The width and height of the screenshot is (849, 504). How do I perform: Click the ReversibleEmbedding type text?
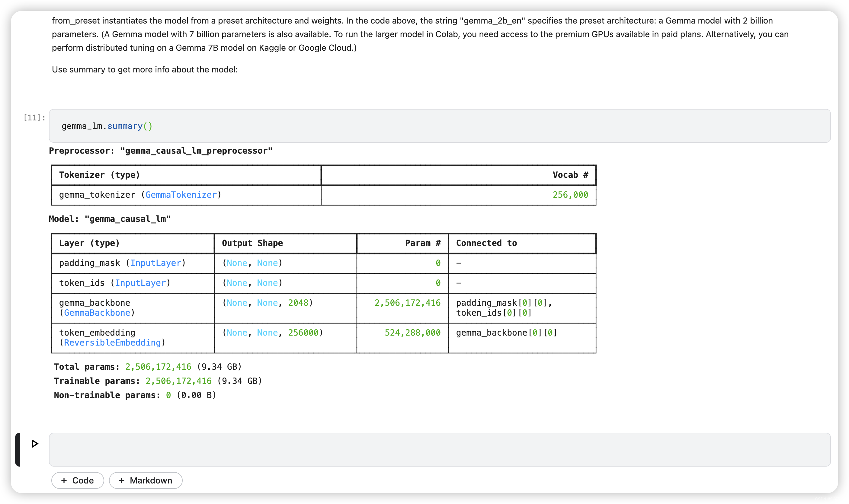pos(112,343)
